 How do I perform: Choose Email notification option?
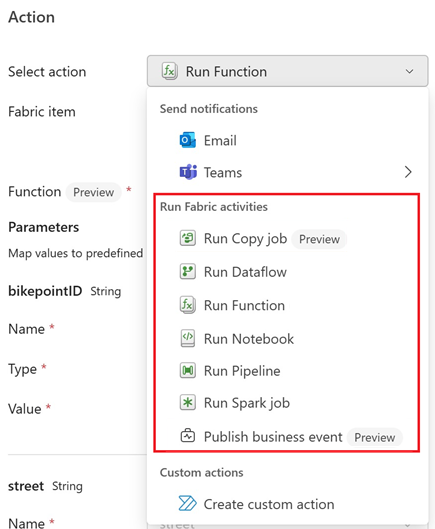click(x=288, y=140)
